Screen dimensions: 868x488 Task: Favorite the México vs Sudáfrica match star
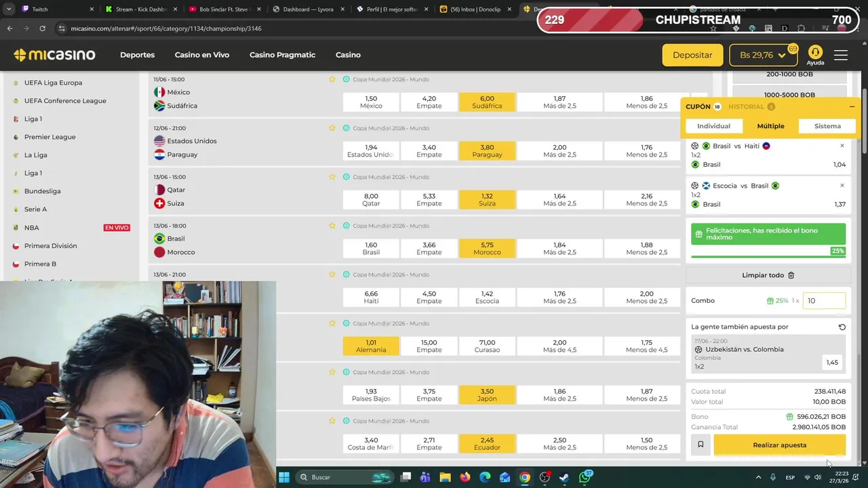tap(332, 79)
